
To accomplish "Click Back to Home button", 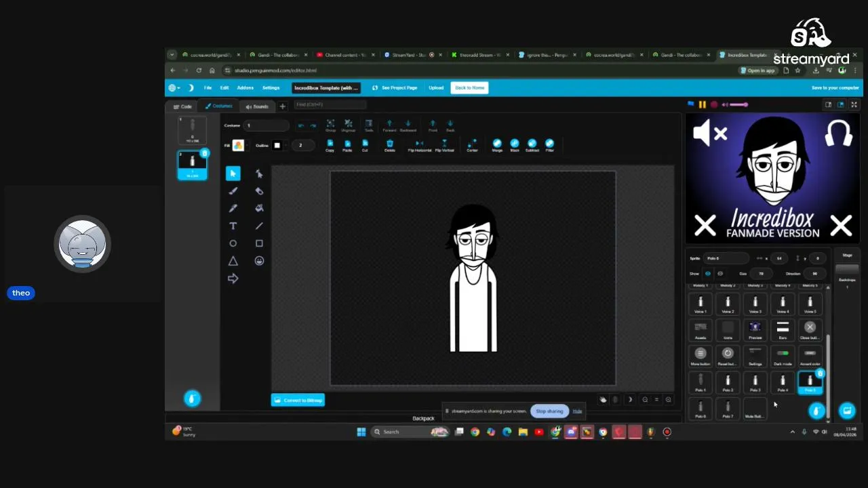I will tap(469, 87).
